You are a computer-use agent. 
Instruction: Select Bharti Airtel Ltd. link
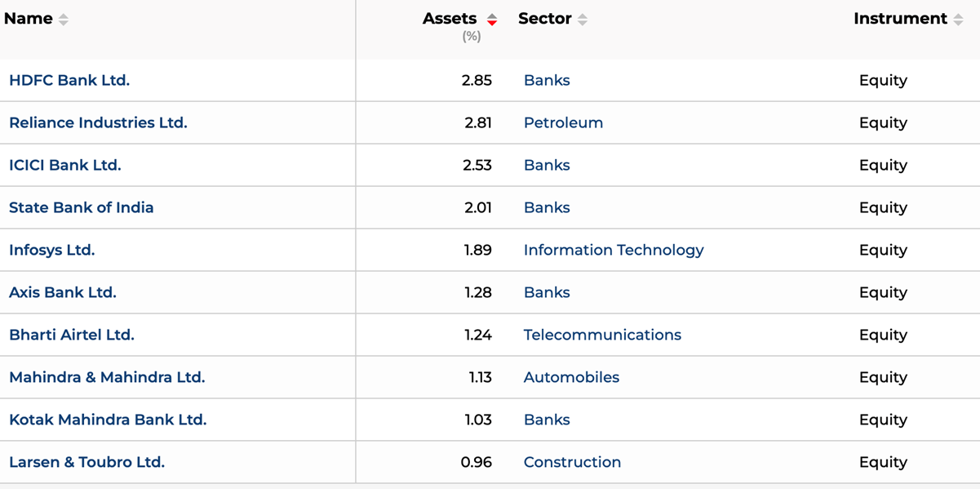72,335
